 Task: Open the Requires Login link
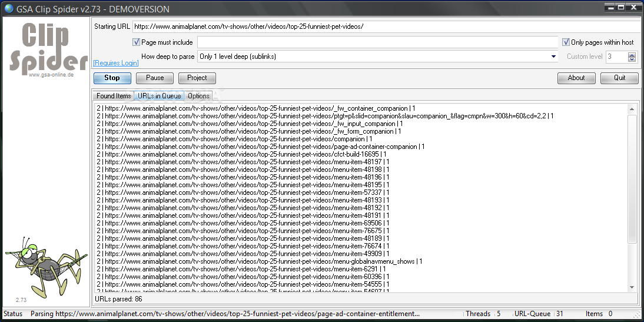(x=116, y=63)
